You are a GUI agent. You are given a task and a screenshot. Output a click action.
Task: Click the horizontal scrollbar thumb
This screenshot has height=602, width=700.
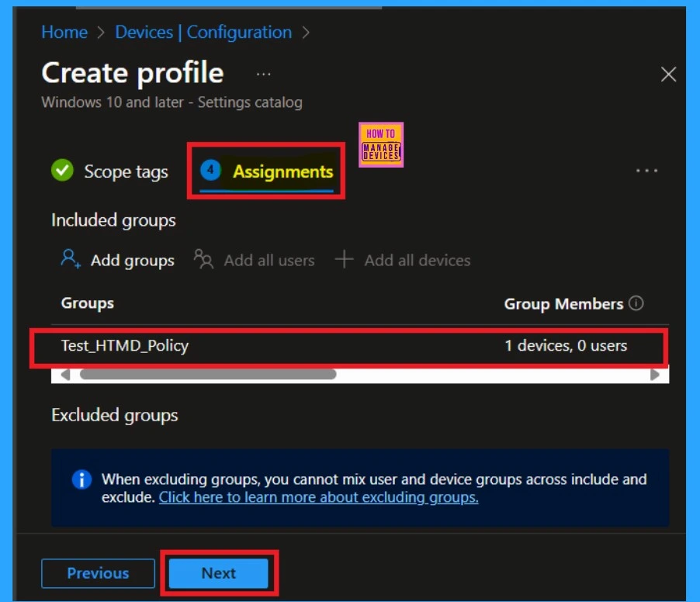coord(208,375)
